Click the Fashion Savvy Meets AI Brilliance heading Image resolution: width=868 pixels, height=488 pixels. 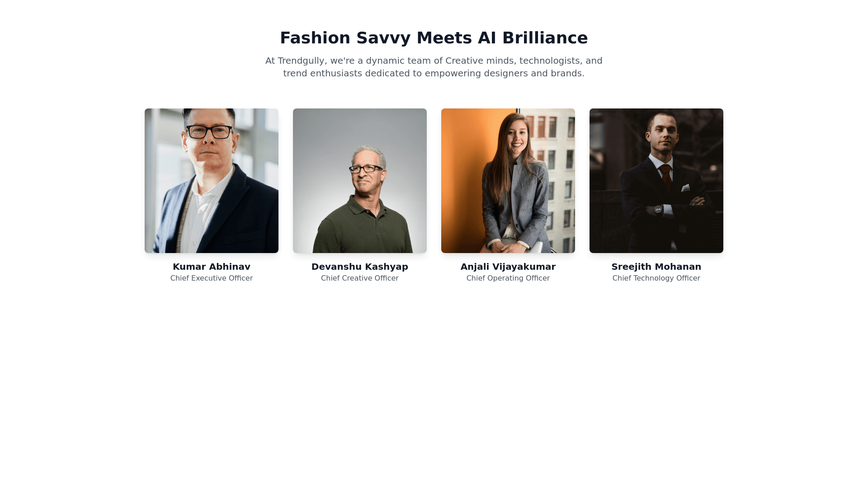point(434,38)
